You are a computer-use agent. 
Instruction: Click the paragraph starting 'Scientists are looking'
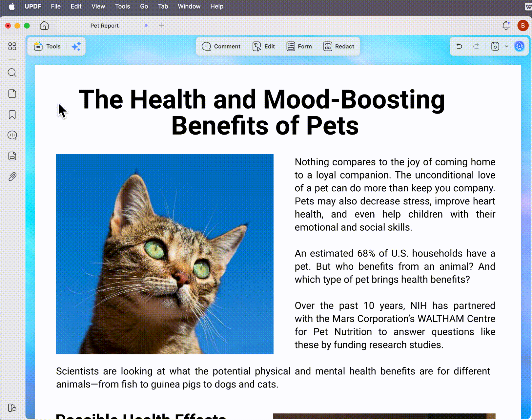(273, 378)
